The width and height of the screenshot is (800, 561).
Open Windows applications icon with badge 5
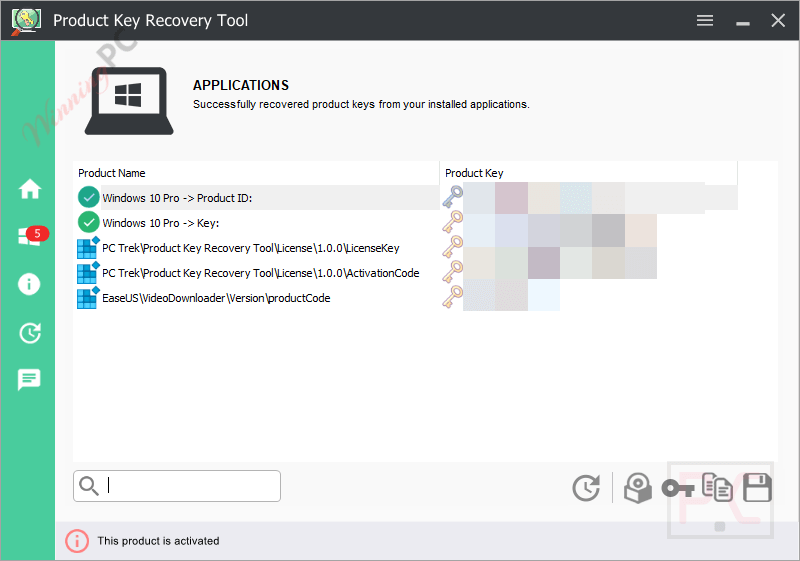pos(32,236)
